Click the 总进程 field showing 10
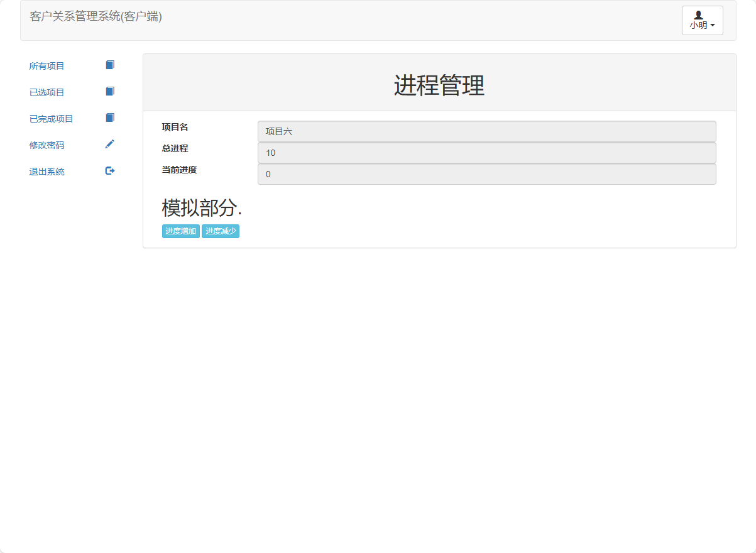 pyautogui.click(x=486, y=153)
